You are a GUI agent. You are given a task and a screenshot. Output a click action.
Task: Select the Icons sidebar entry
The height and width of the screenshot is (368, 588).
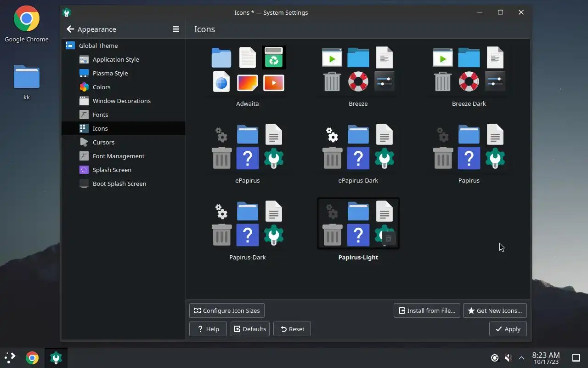[x=124, y=128]
